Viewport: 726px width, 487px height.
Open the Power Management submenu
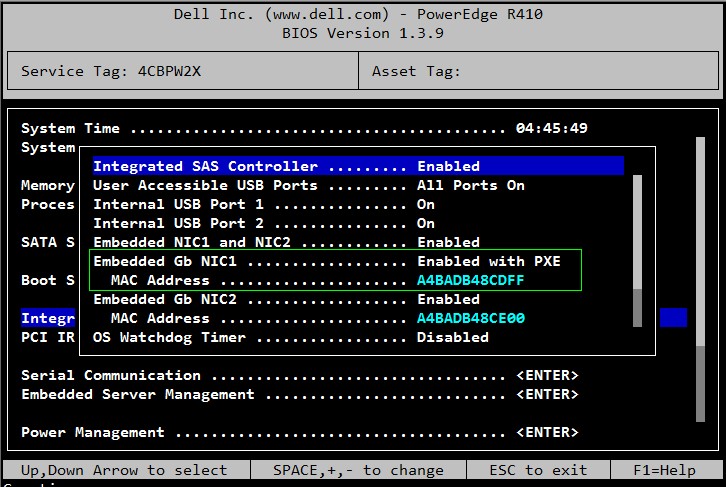tap(300, 432)
